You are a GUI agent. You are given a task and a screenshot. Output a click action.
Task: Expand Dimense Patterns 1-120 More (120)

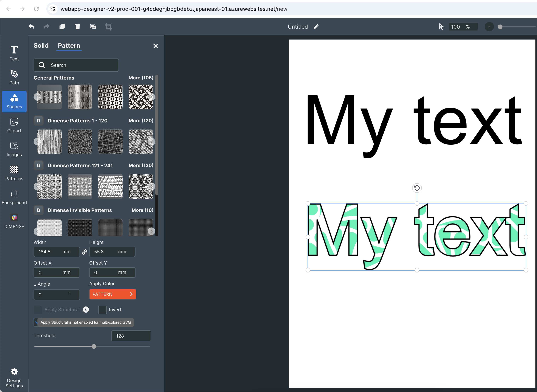(x=141, y=120)
